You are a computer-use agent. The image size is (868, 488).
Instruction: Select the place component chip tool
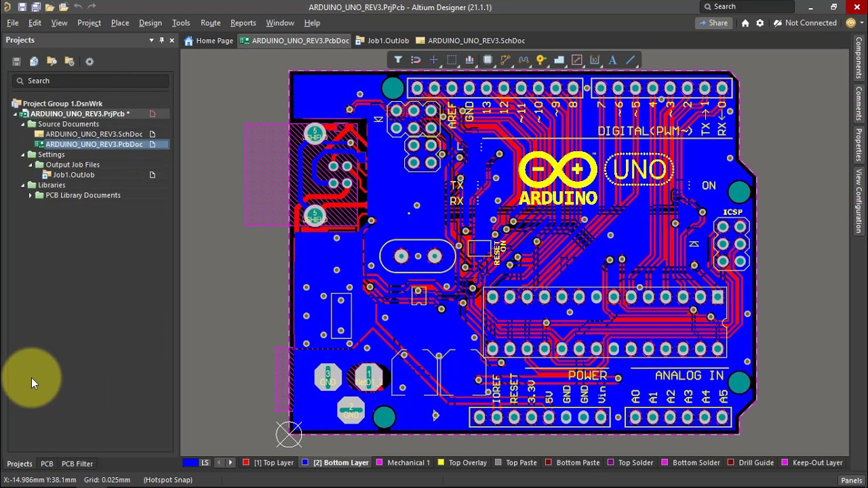[488, 60]
